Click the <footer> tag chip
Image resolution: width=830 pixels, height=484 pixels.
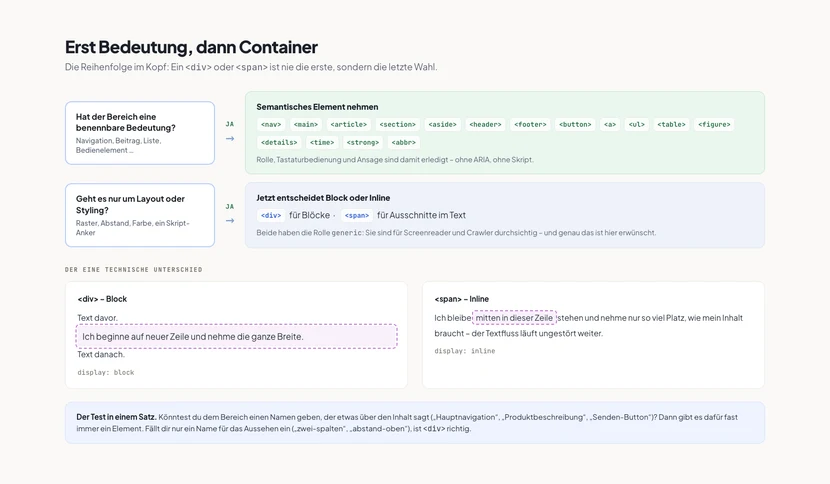click(x=530, y=124)
